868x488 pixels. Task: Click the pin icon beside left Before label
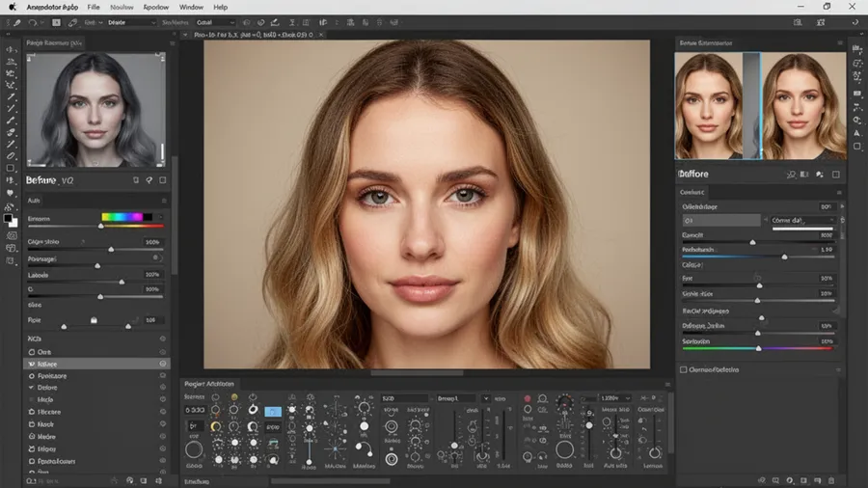tap(149, 179)
